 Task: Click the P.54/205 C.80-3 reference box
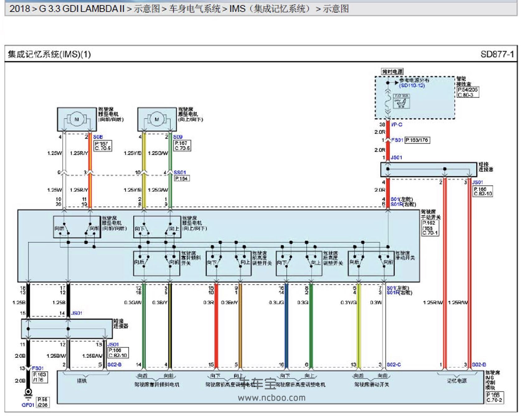tap(468, 92)
